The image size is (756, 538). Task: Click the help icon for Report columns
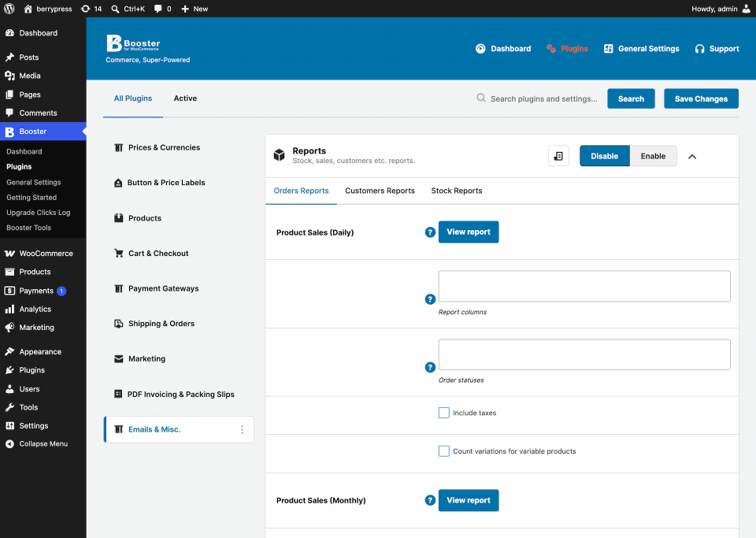430,299
